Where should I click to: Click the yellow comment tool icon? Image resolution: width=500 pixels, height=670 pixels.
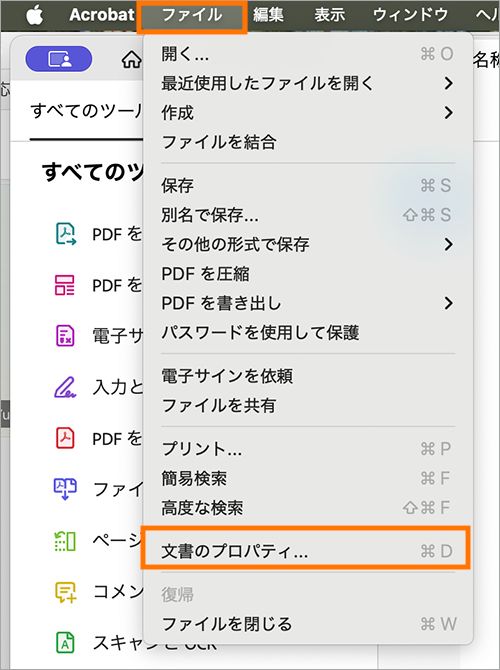coord(65,592)
